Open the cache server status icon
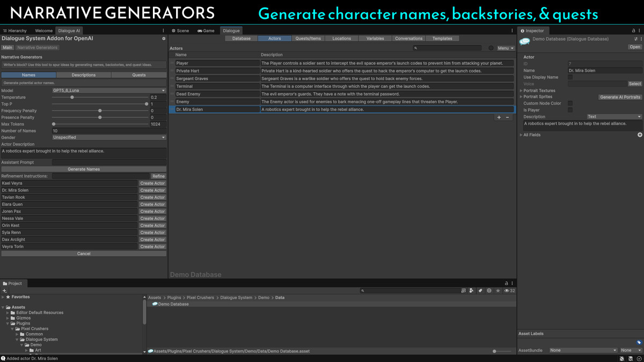The height and width of the screenshot is (362, 644). [x=630, y=358]
